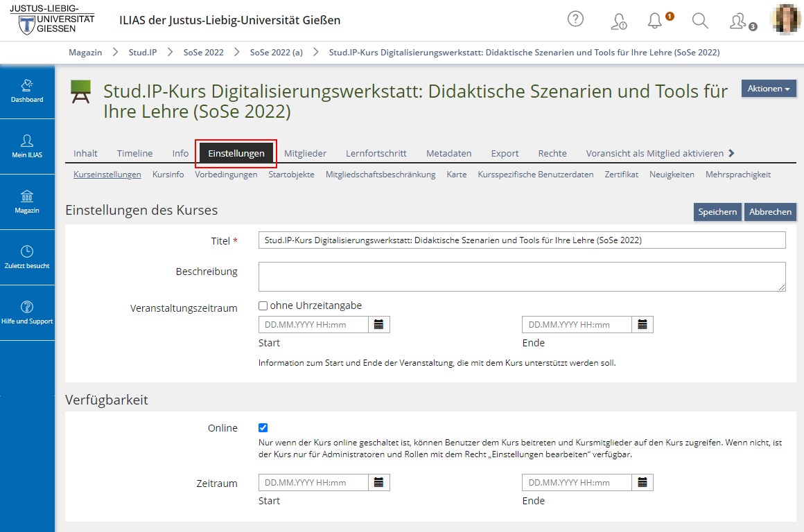Navigate to SoSe 2022 (a) breadcrumb
This screenshot has height=532, width=804.
276,53
